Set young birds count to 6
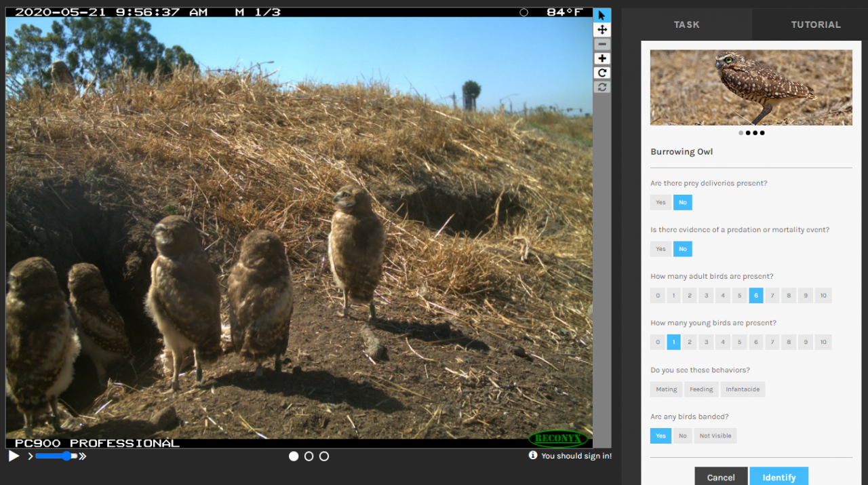The width and height of the screenshot is (868, 485). click(x=756, y=342)
